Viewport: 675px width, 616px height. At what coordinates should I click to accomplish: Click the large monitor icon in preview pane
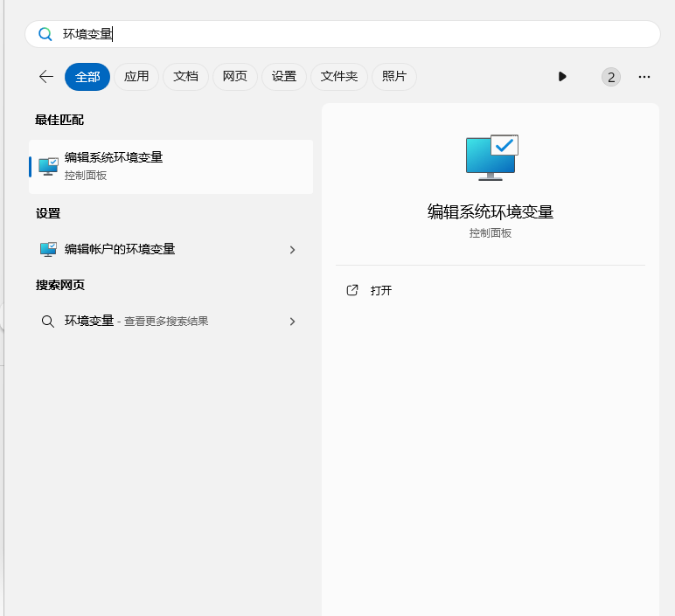click(491, 157)
